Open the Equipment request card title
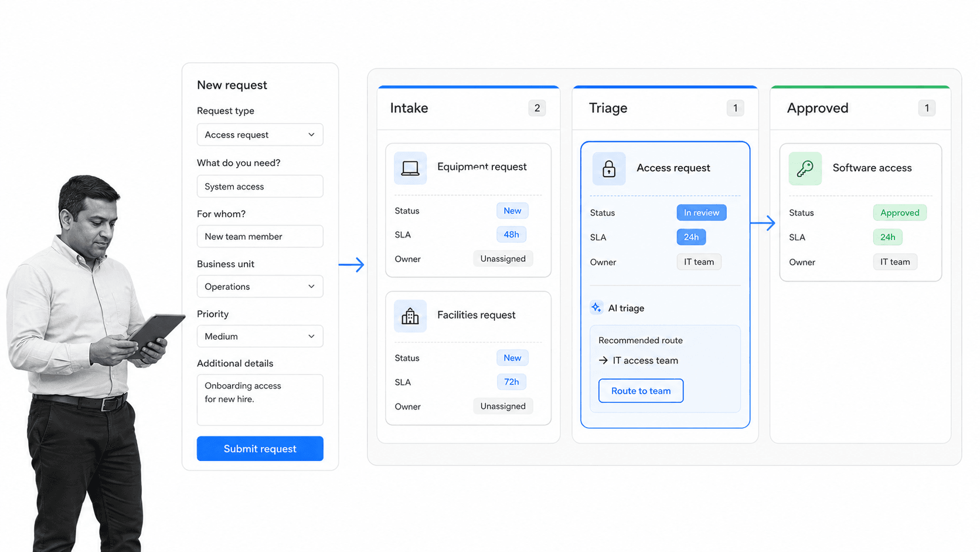 click(482, 167)
